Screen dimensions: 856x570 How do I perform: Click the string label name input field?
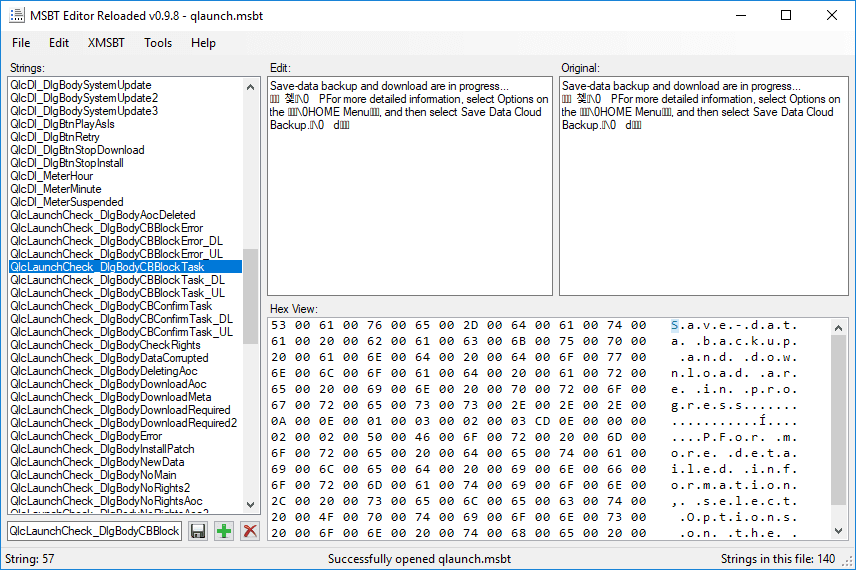(x=95, y=531)
